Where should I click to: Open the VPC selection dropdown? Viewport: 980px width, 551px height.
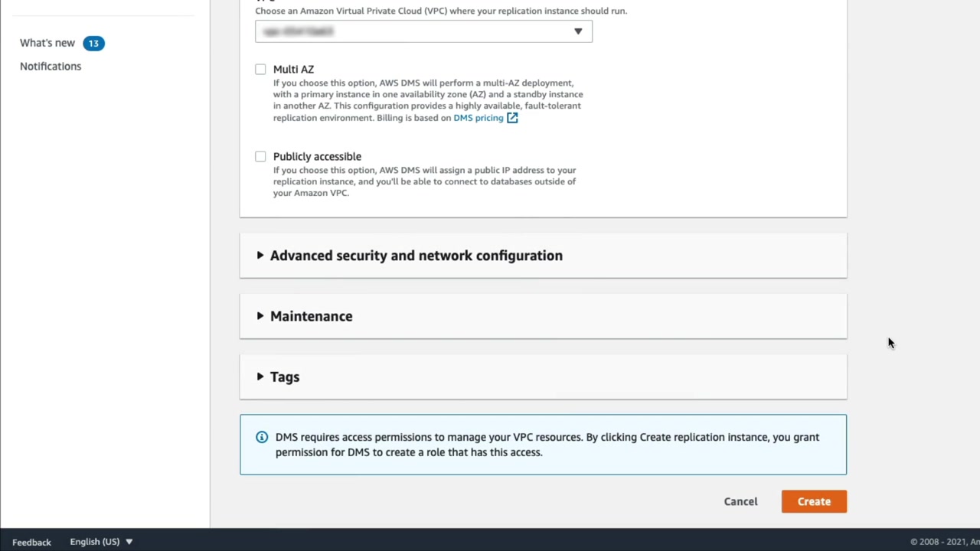click(423, 31)
